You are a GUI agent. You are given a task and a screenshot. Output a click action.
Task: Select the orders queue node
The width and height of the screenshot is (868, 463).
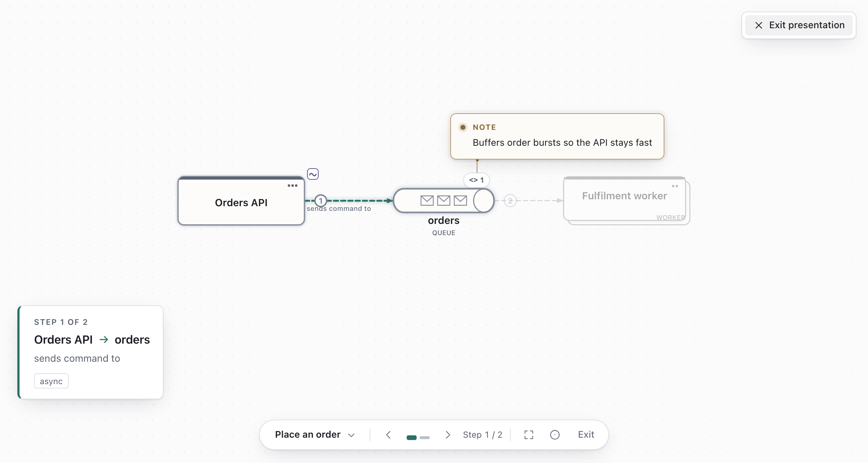tap(444, 200)
